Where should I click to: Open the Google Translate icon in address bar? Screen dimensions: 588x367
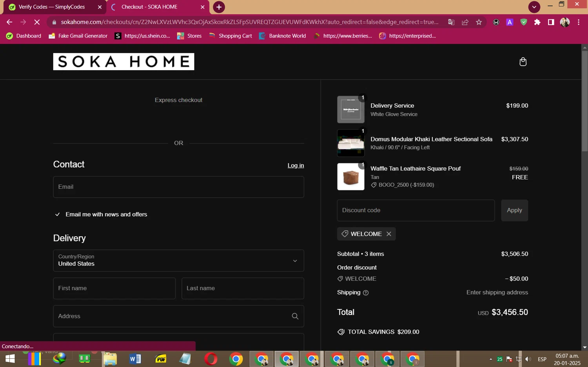(451, 22)
